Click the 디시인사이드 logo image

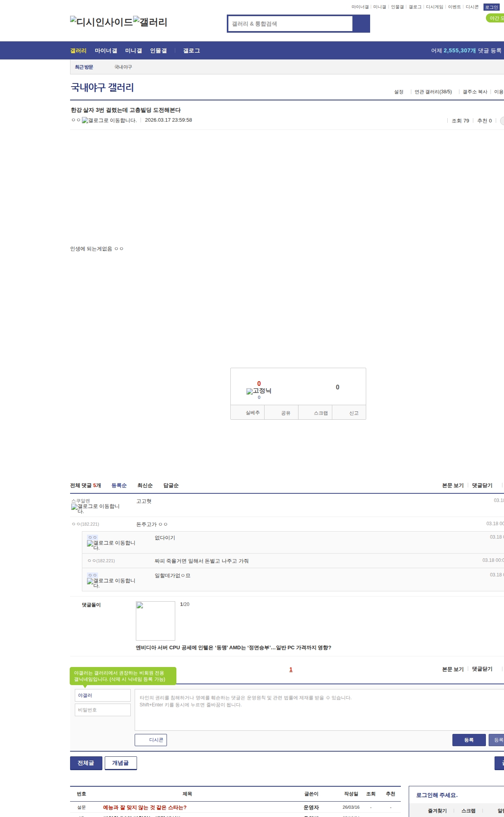click(x=102, y=22)
